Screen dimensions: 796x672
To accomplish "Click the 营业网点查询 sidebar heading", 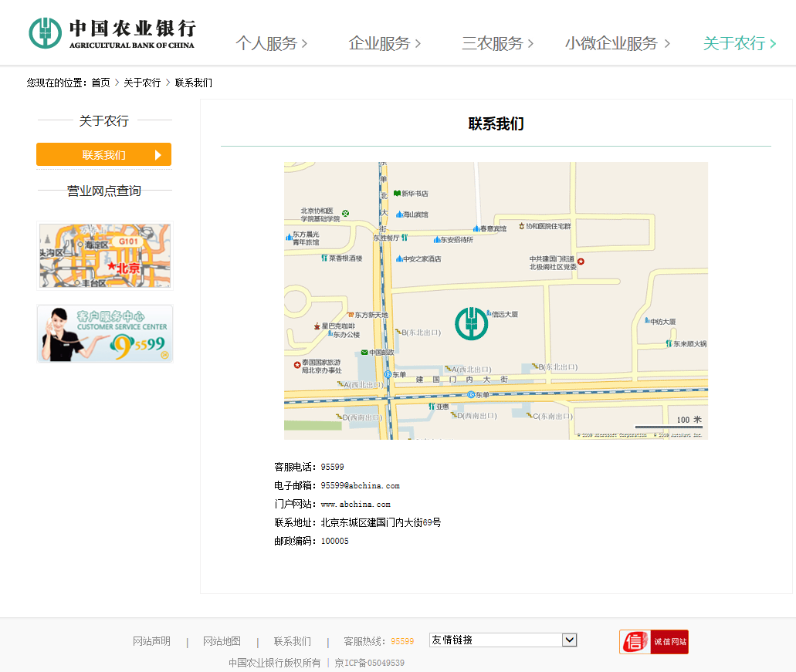I will point(104,191).
